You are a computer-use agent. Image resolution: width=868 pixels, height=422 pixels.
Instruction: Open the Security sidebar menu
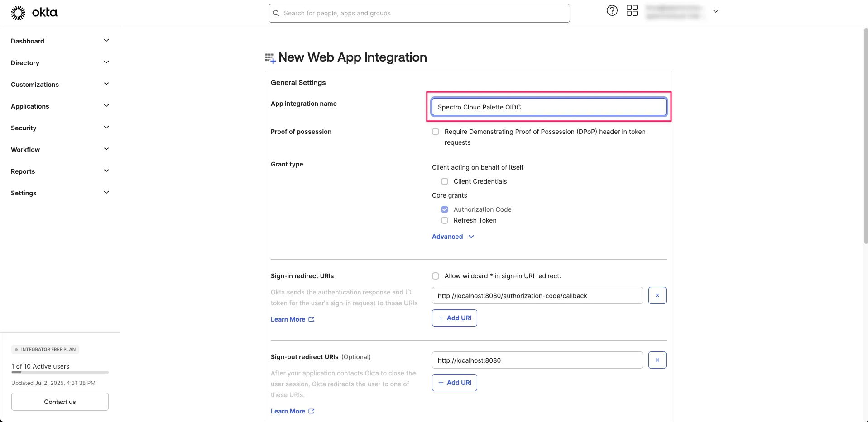(23, 128)
